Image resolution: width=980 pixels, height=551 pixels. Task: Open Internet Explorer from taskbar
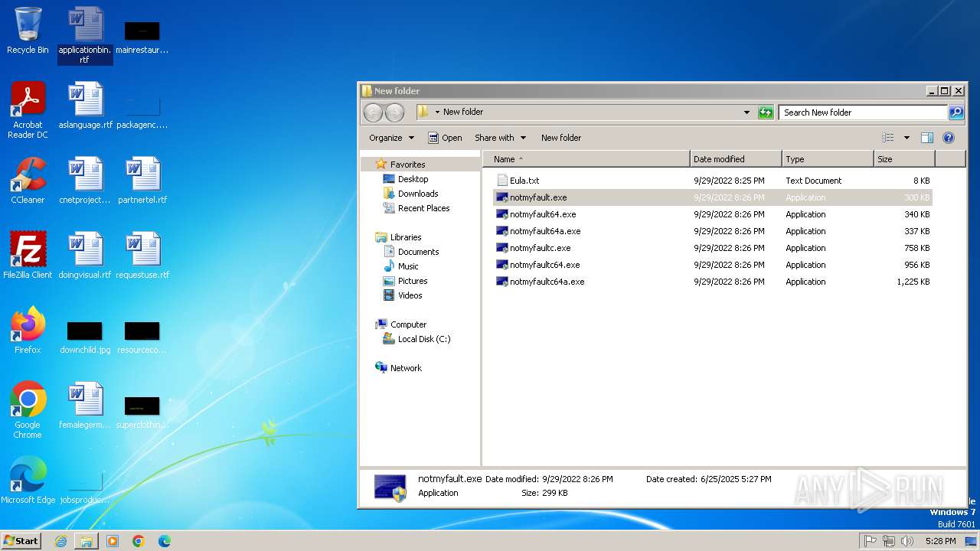(x=60, y=541)
